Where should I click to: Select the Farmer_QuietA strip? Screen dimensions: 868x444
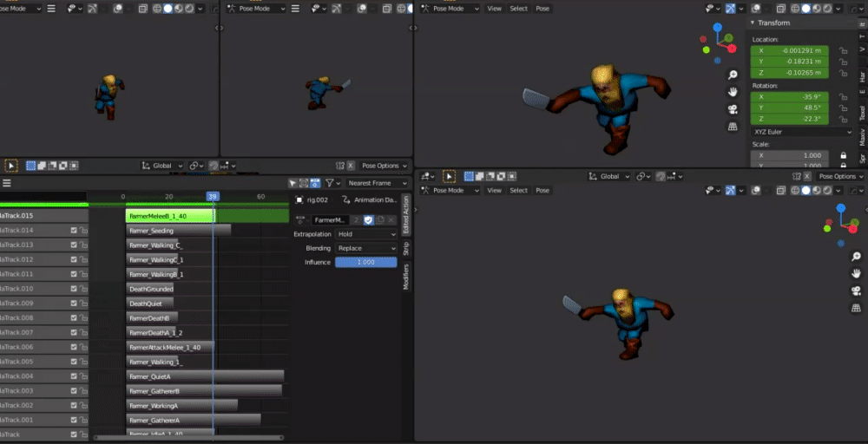coord(205,376)
